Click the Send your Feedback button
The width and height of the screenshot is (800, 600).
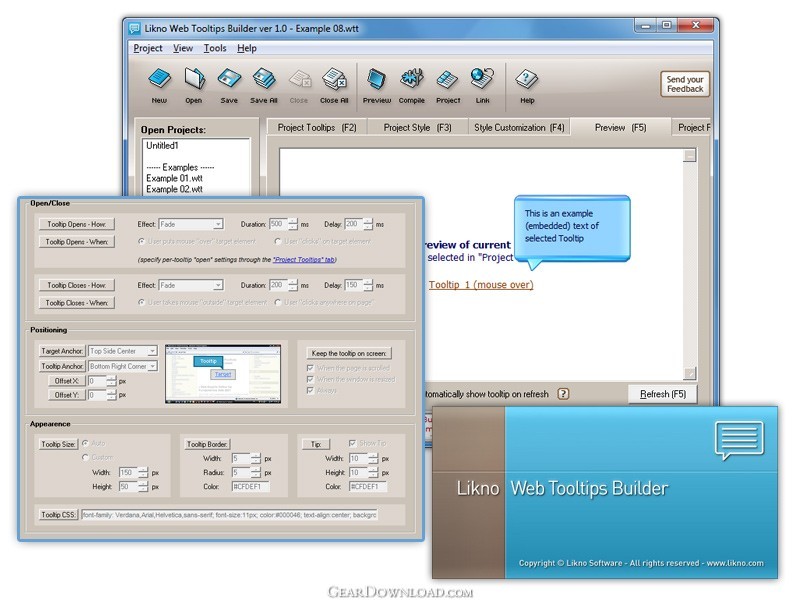tap(685, 84)
